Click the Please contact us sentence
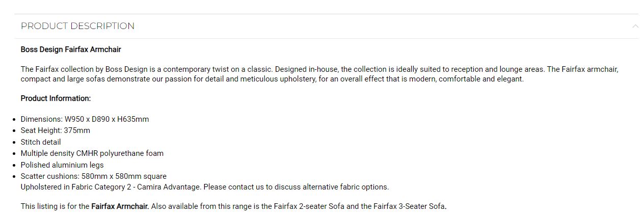Screen dimensions: 644x215 (x=296, y=187)
